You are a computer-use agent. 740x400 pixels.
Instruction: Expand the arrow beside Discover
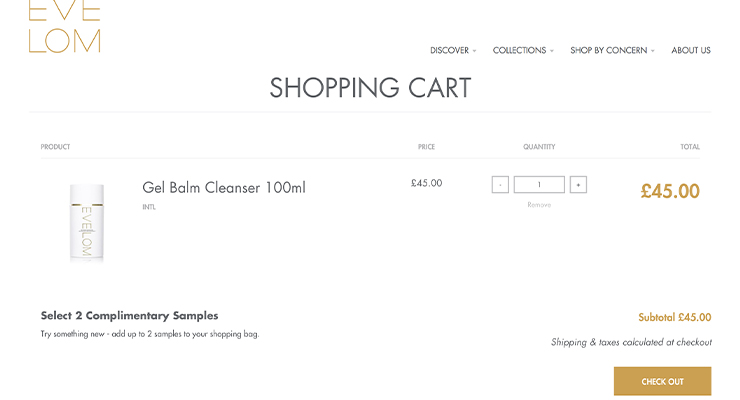coord(475,51)
